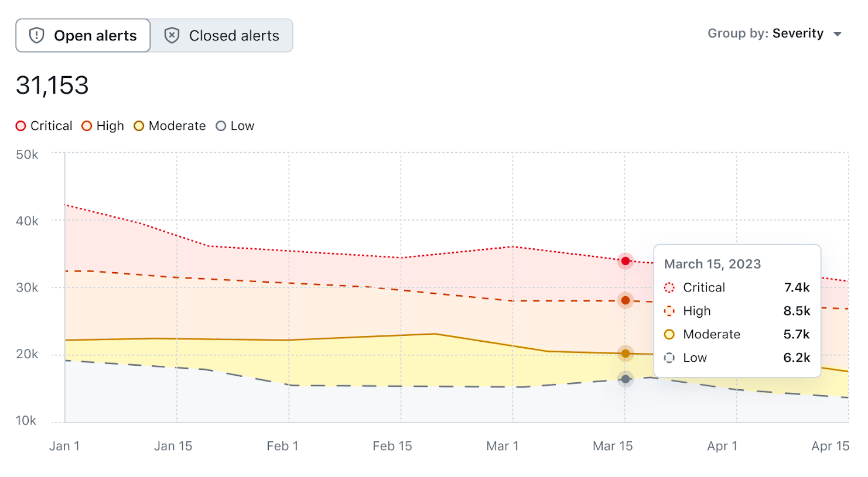Open the Group by: Severity selector
This screenshot has width=868, height=477.
click(x=766, y=34)
